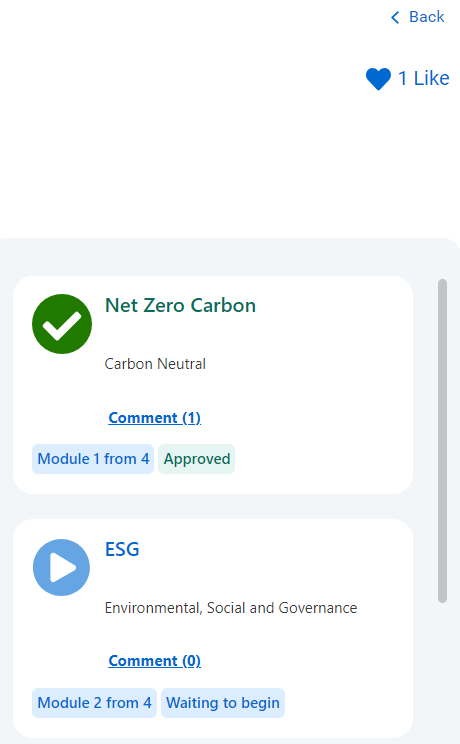
Task: Start the ESG module with the play icon
Action: click(61, 567)
